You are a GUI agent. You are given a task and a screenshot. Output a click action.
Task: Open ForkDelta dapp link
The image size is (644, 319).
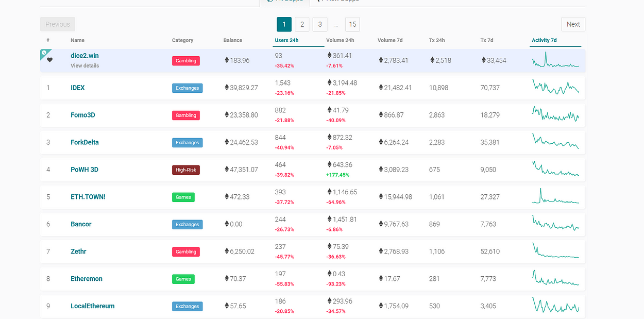tap(85, 142)
